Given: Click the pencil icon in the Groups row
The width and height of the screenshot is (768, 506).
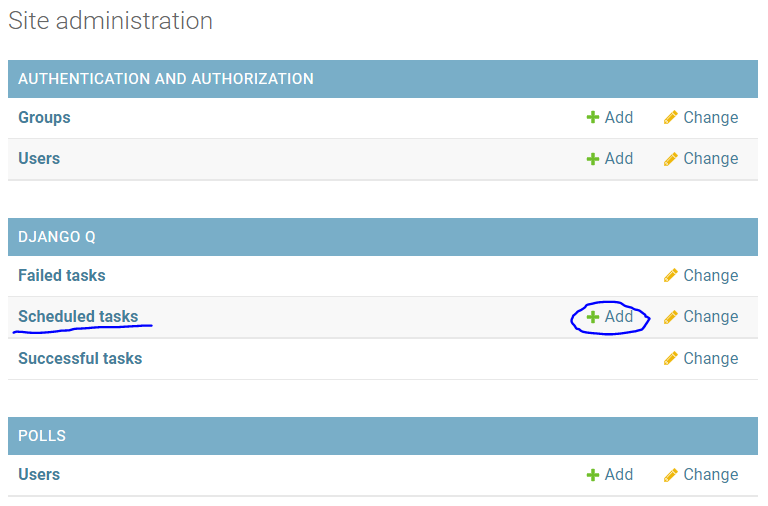Looking at the screenshot, I should (x=671, y=118).
